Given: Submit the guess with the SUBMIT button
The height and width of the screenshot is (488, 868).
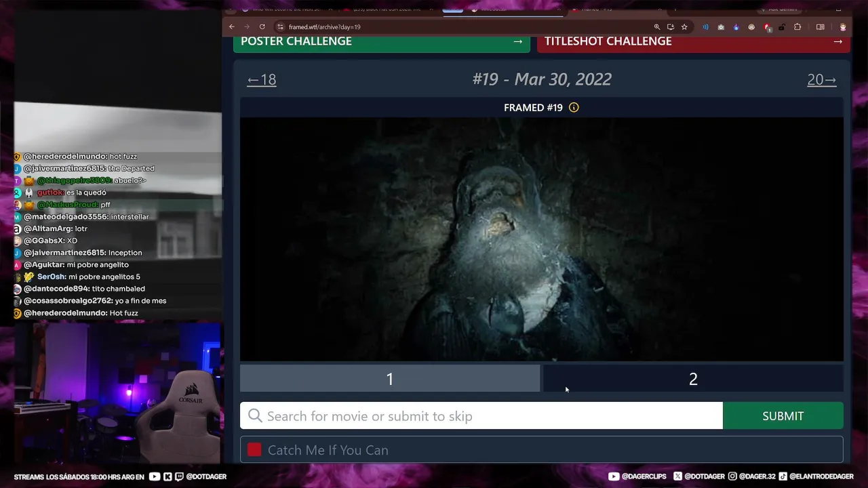Looking at the screenshot, I should 783,416.
